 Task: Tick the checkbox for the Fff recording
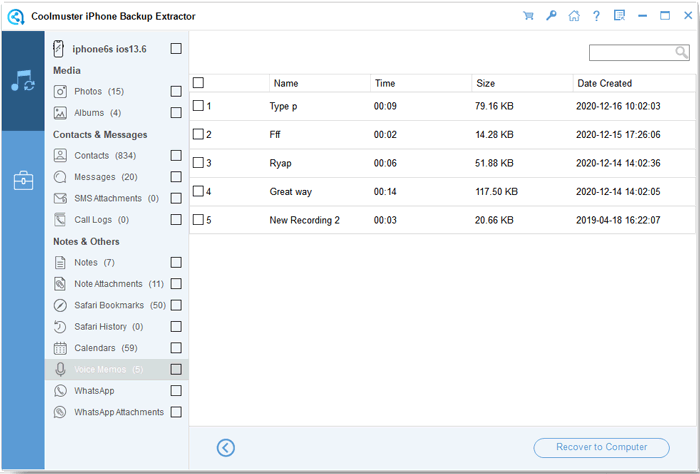pyautogui.click(x=198, y=134)
